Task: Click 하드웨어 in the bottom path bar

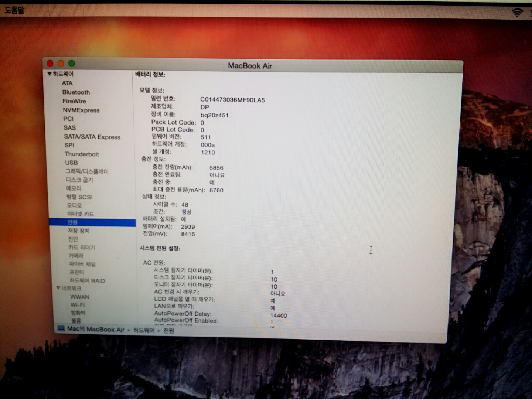Action: click(144, 330)
